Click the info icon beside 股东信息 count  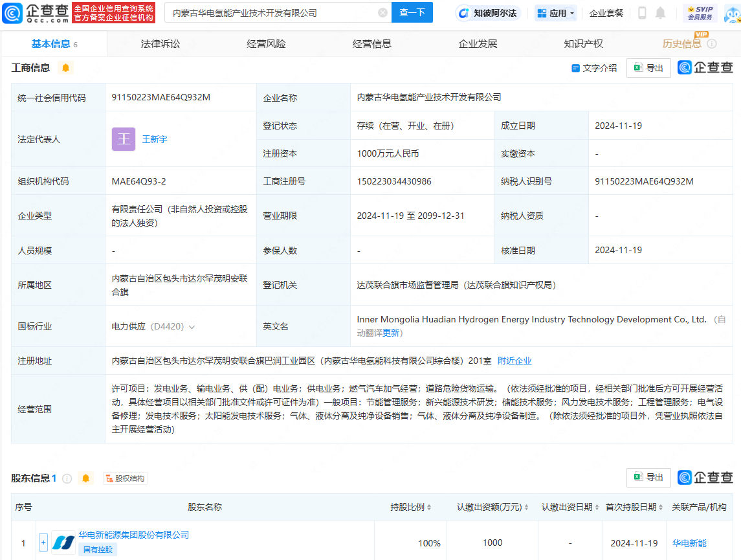[67, 478]
